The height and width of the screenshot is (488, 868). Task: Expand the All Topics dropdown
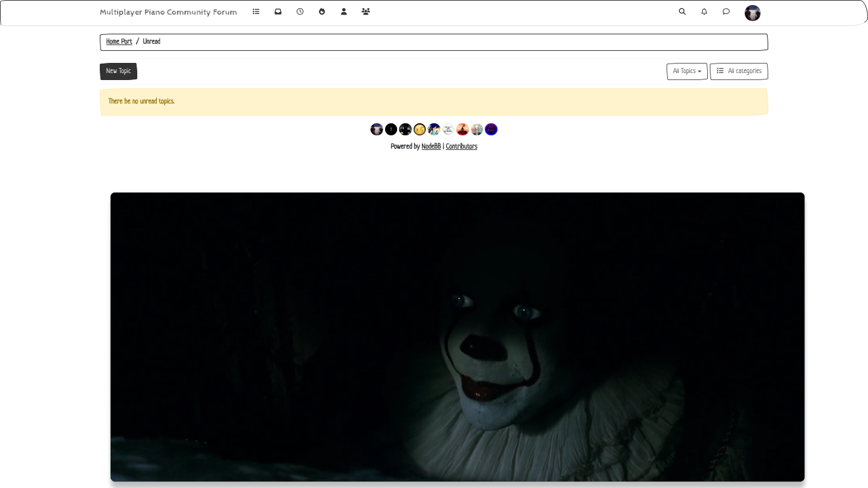click(x=687, y=71)
